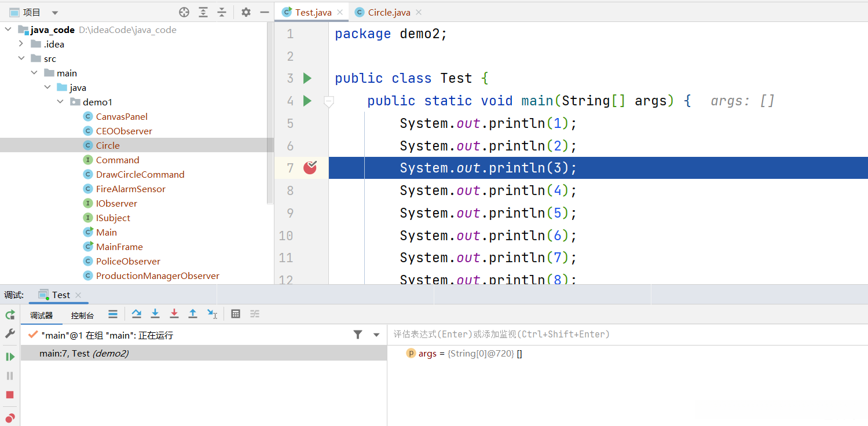Toggle the breakpoint on line 7
This screenshot has height=426, width=868.
click(310, 168)
